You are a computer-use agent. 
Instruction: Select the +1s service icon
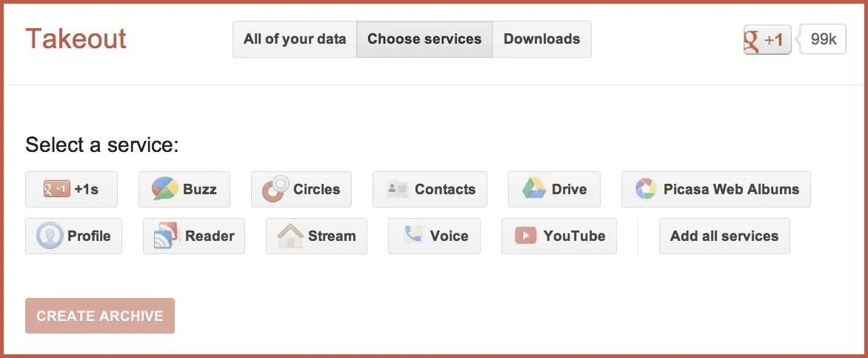[56, 190]
